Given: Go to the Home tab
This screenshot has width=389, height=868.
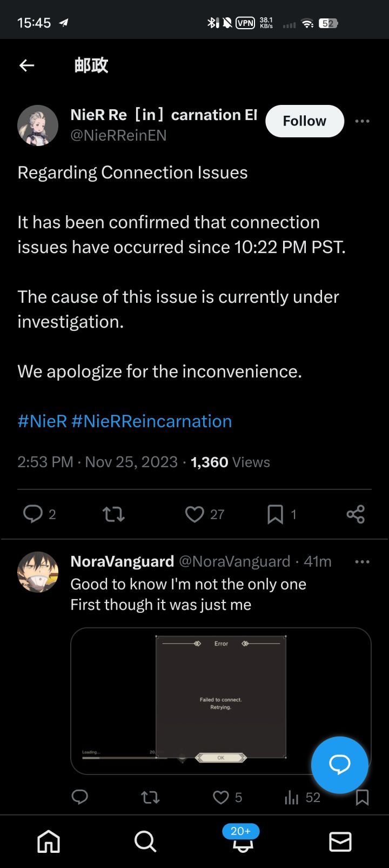Looking at the screenshot, I should [x=49, y=842].
